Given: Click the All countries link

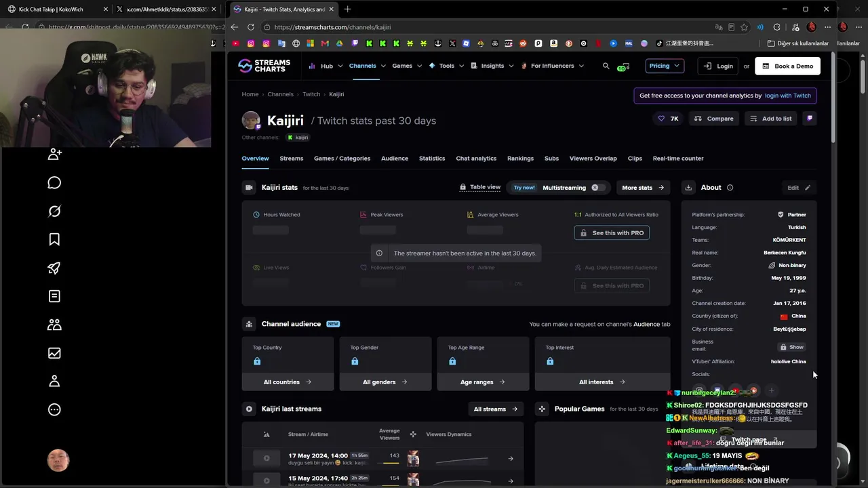Looking at the screenshot, I should click(x=288, y=382).
